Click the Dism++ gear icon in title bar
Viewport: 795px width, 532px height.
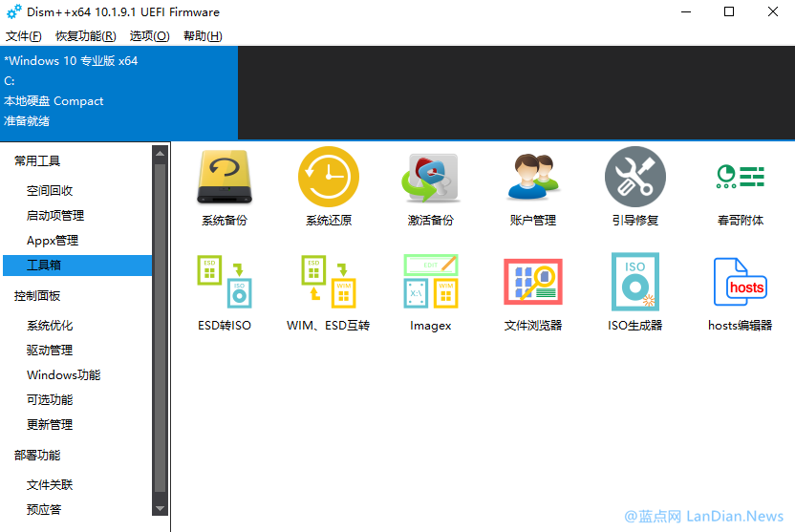pos(13,11)
